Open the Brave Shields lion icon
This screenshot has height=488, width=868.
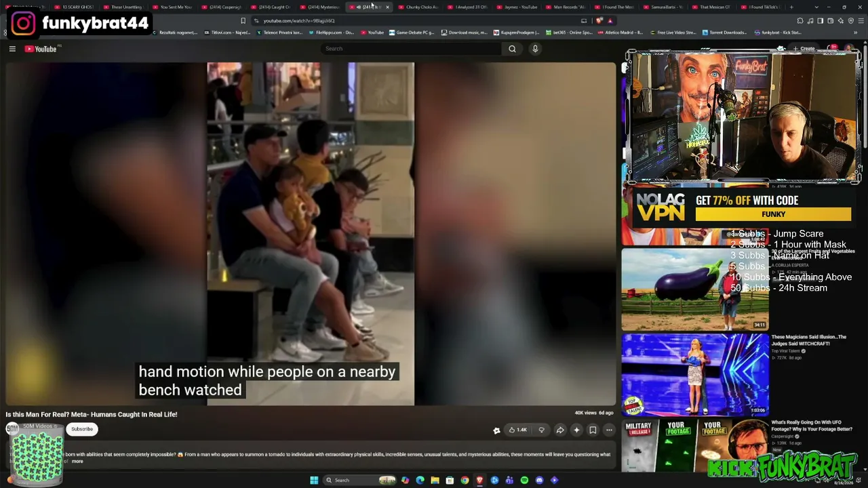point(599,20)
